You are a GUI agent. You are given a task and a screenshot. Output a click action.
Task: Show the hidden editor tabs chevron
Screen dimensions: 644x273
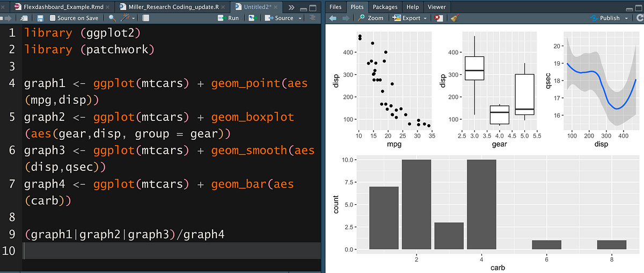(x=291, y=7)
